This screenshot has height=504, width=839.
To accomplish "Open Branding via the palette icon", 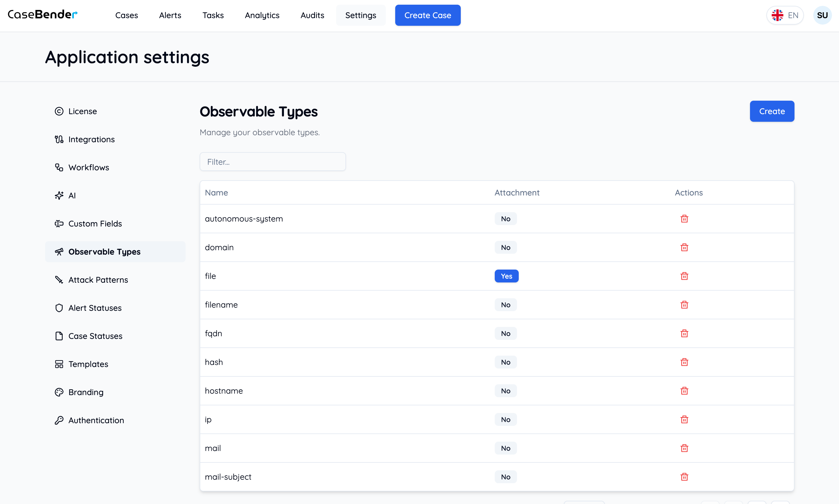I will (x=59, y=392).
